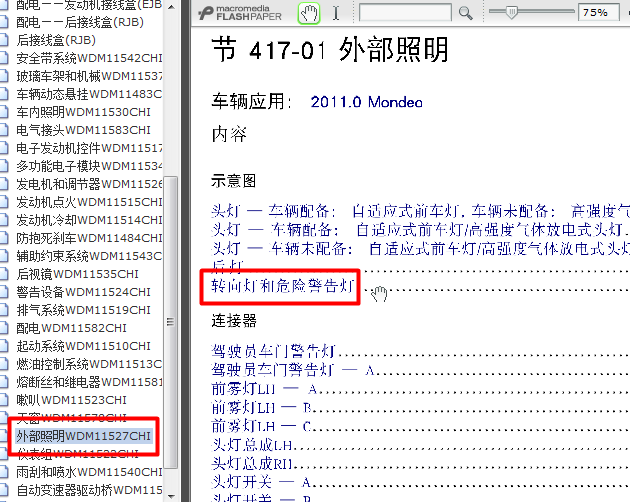Select 熔断丝和继电器WDM11581 entry

coord(89,382)
